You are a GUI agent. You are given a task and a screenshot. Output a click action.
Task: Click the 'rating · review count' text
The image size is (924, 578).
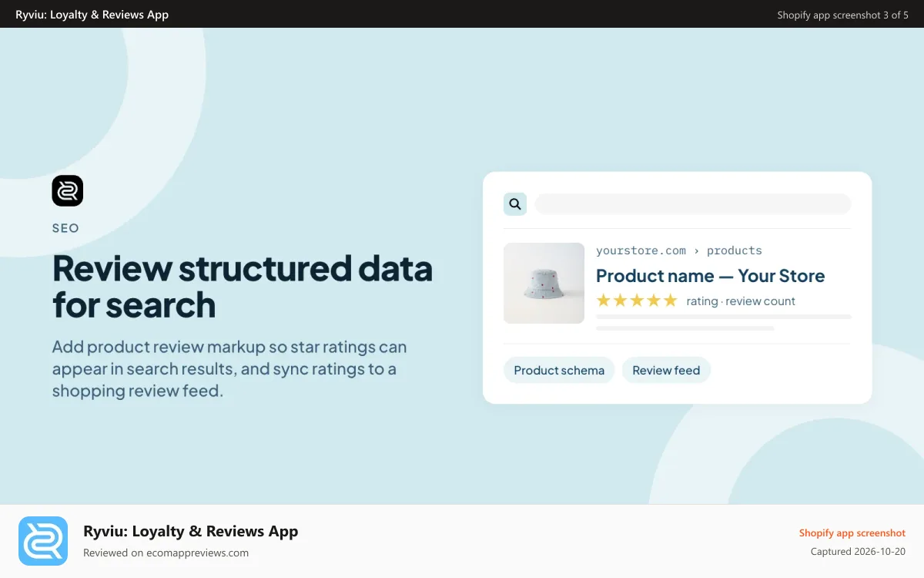click(x=741, y=301)
